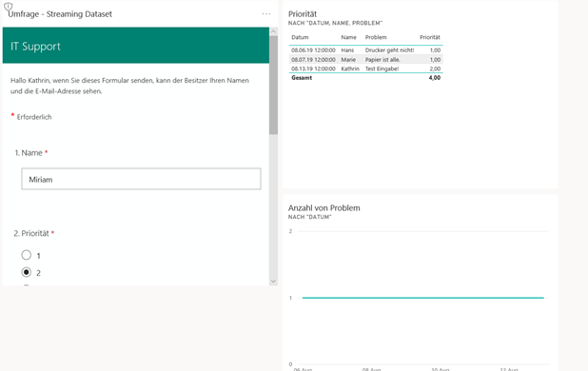The image size is (588, 371).
Task: Select priority radio button 1
Action: 27,255
